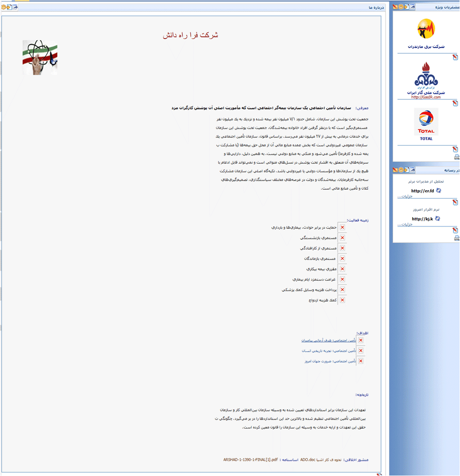Click refresh icon beside http://kj.k
Image resolution: width=460 pixels, height=476 pixels.
point(437,218)
